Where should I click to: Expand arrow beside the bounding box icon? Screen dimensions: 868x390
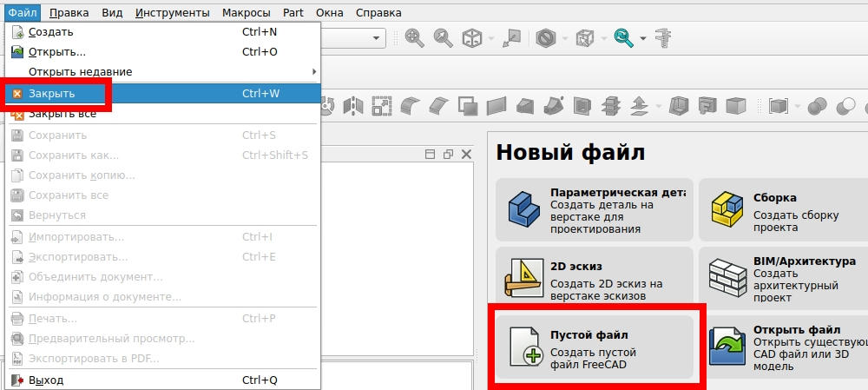tap(604, 39)
